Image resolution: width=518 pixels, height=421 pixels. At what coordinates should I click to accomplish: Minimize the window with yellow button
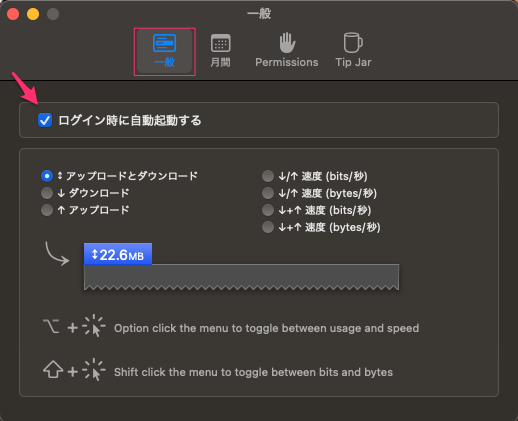(x=33, y=14)
